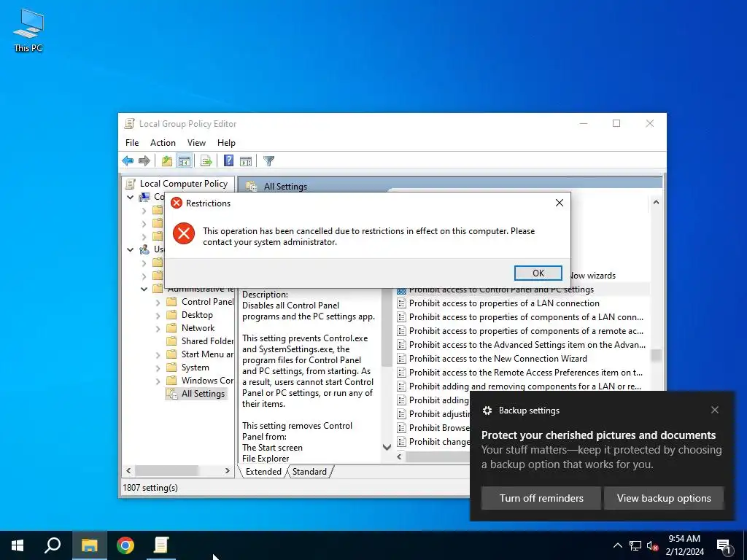Screen dimensions: 747x560
Task: Open the Action menu
Action: pyautogui.click(x=163, y=142)
